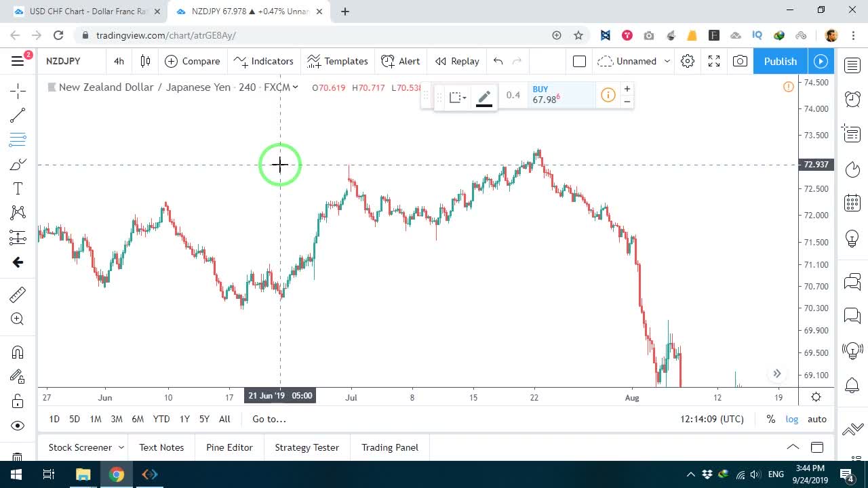Open the Pine Editor tab
Screen dimensions: 868x488
tap(229, 447)
